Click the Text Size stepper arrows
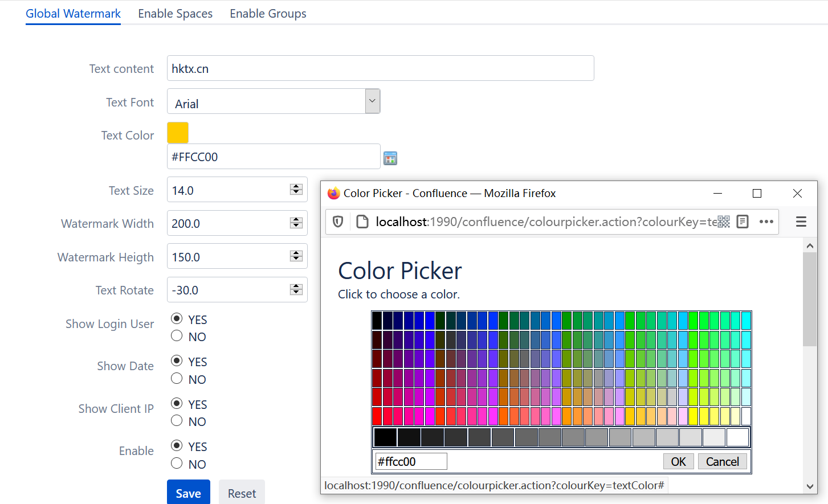This screenshot has width=828, height=504. coord(296,190)
